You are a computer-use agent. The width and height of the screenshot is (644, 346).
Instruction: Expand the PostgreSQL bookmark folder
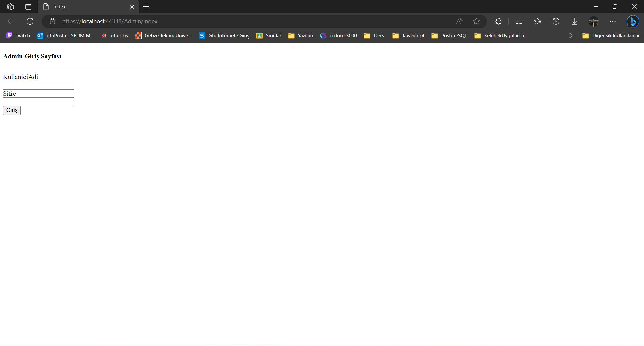(449, 36)
